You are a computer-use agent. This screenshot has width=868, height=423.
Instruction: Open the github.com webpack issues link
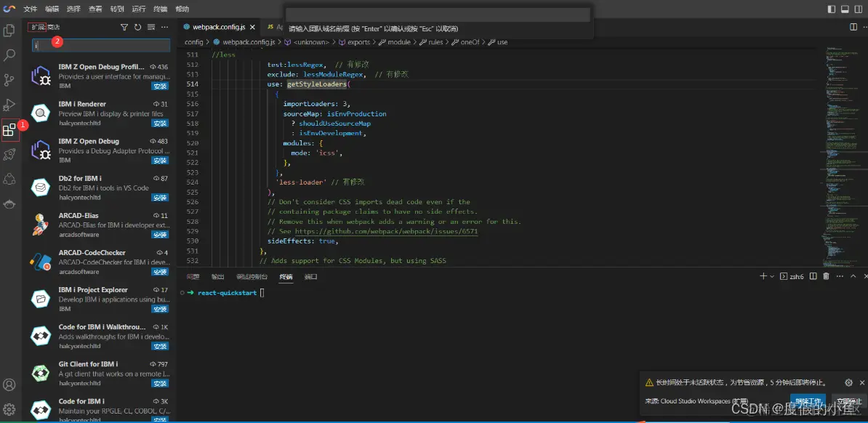click(387, 231)
